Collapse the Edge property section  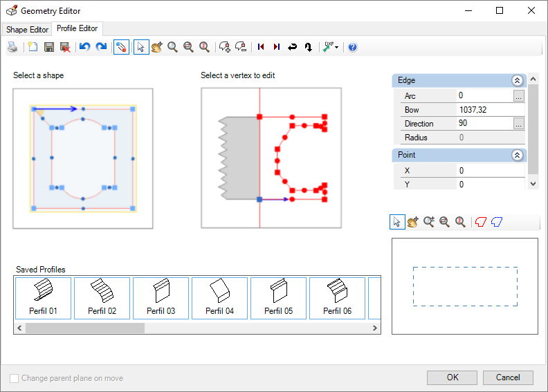[x=517, y=80]
